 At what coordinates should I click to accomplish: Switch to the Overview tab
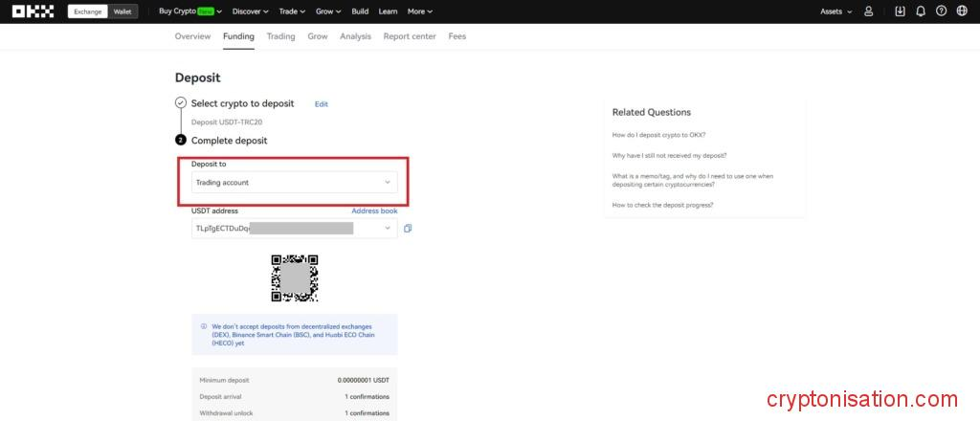(192, 36)
